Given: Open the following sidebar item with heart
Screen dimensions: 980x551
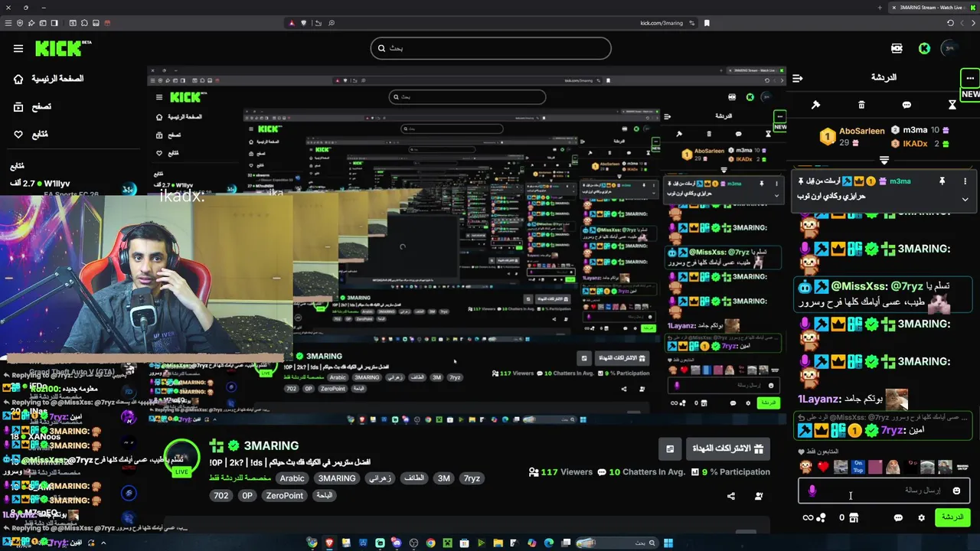Looking at the screenshot, I should click(x=31, y=135).
